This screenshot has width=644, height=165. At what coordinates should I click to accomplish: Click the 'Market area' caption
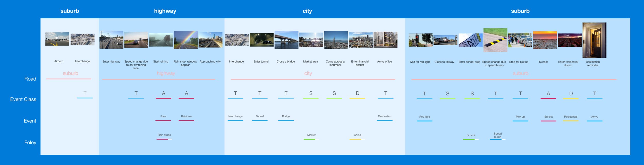click(x=310, y=62)
